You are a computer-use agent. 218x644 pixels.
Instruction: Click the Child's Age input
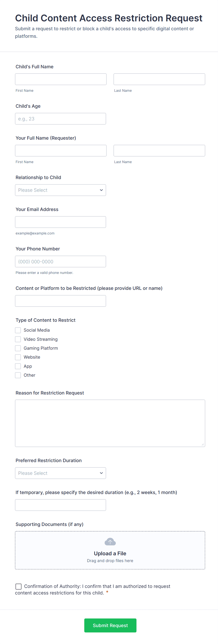tap(60, 119)
